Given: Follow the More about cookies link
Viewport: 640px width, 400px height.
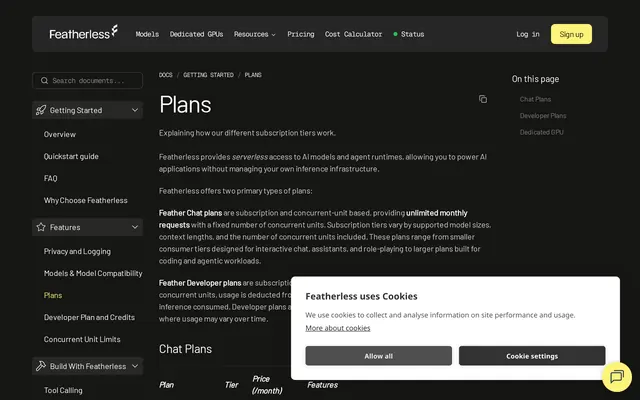Looking at the screenshot, I should 338,328.
